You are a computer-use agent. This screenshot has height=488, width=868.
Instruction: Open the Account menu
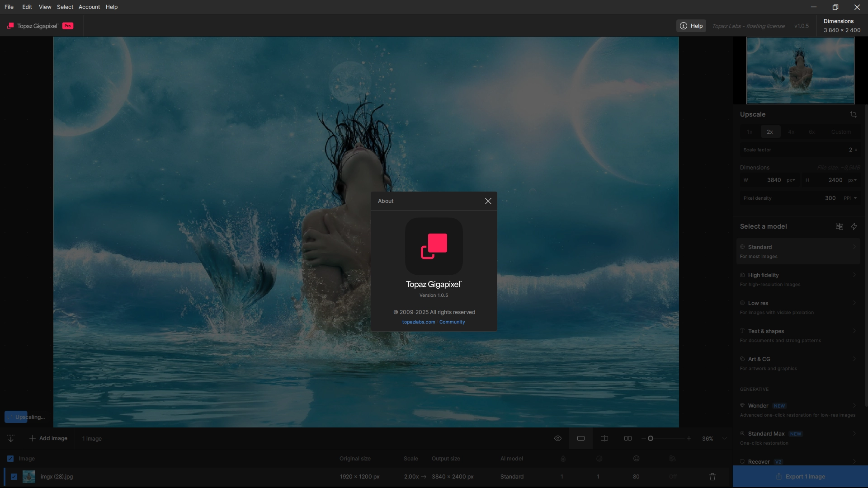(x=89, y=7)
